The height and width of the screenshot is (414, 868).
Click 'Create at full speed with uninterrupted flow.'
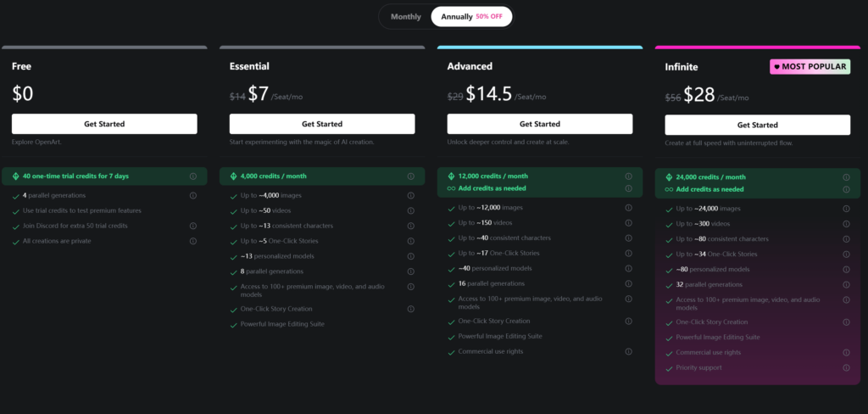729,143
